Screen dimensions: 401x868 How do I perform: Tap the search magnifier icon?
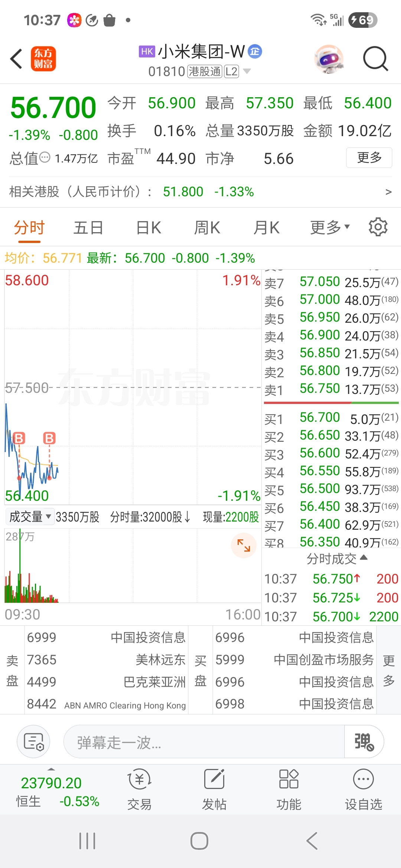(x=375, y=59)
